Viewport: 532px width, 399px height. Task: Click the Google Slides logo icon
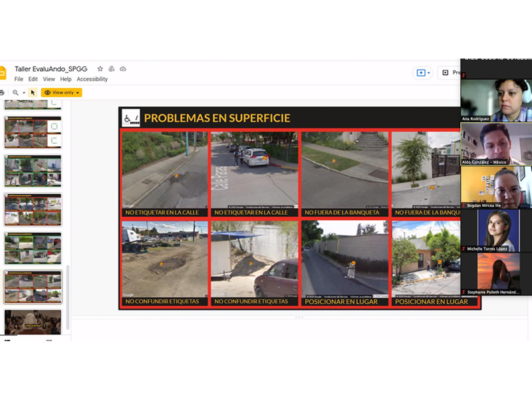coord(2,73)
